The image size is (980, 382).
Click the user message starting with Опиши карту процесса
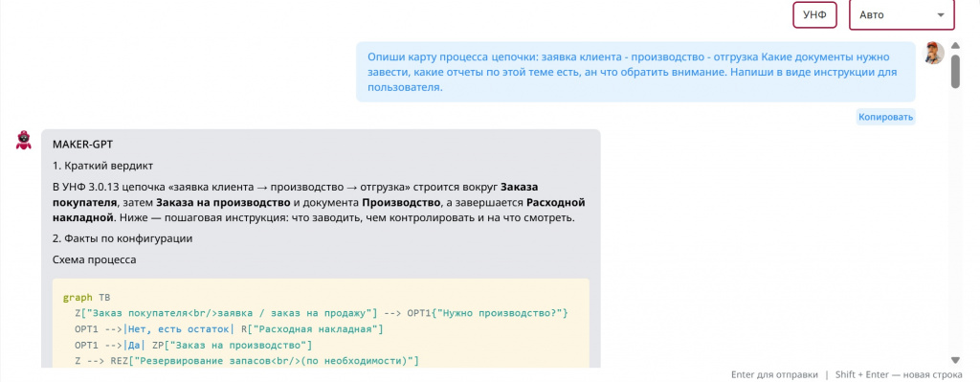pyautogui.click(x=635, y=72)
